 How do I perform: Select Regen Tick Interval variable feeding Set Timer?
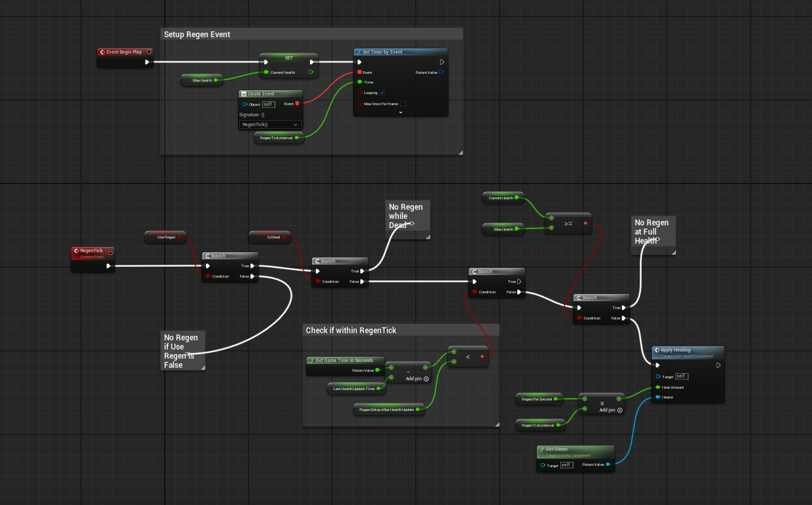(x=279, y=137)
